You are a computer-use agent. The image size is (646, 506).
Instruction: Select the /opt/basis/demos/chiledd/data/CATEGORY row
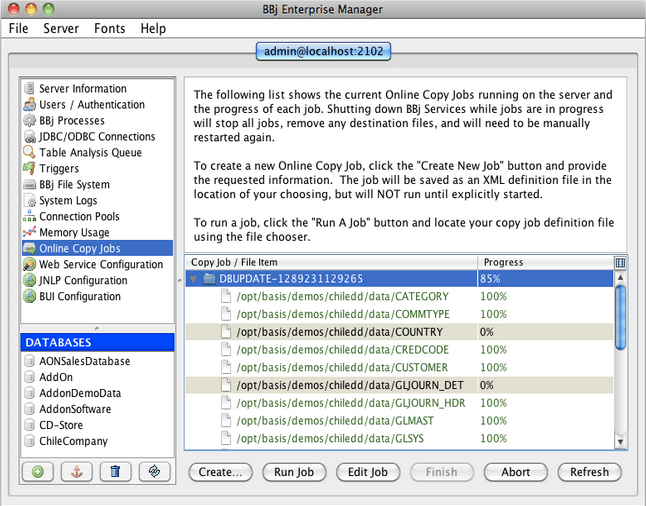[399, 297]
